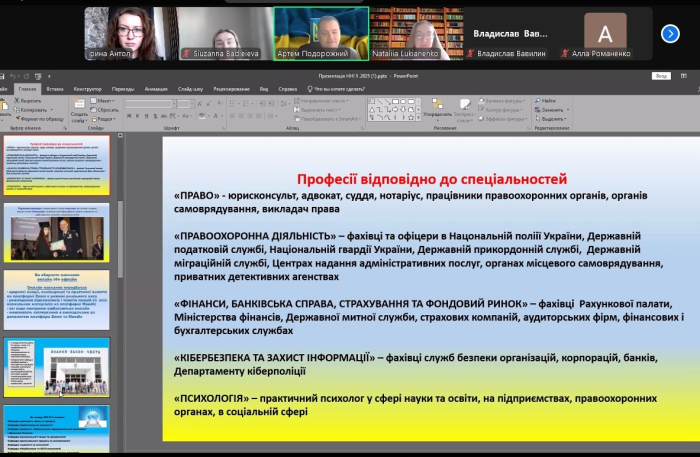
Task: Toggle text shadow S button
Action: [155, 116]
